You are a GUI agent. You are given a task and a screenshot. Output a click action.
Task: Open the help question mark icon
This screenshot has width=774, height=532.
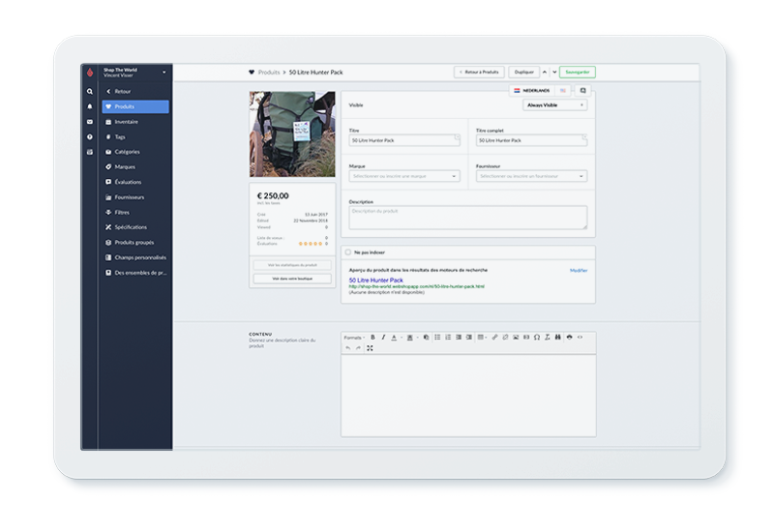[90, 136]
